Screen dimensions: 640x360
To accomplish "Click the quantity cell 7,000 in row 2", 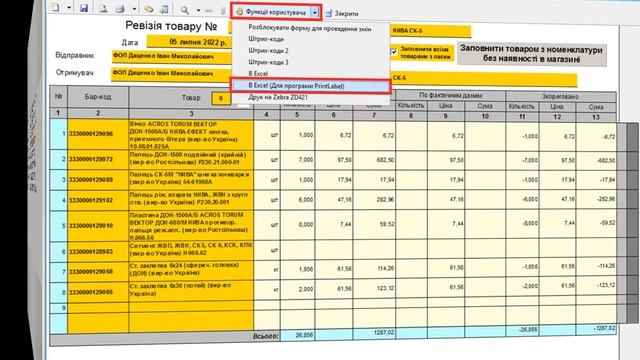I will pos(298,160).
